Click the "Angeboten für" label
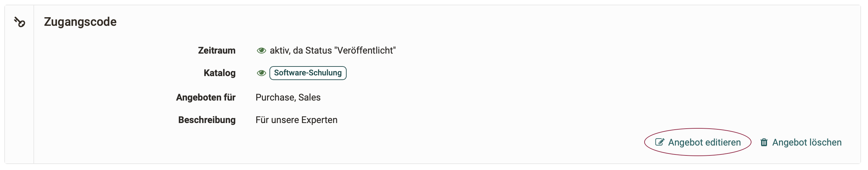 (x=206, y=98)
